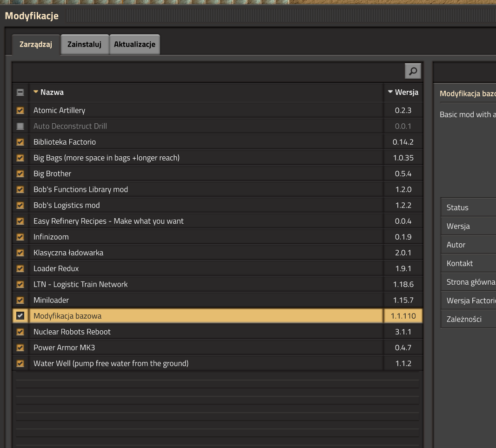Uncheck the Water Well mod
This screenshot has height=448, width=496.
(x=20, y=364)
